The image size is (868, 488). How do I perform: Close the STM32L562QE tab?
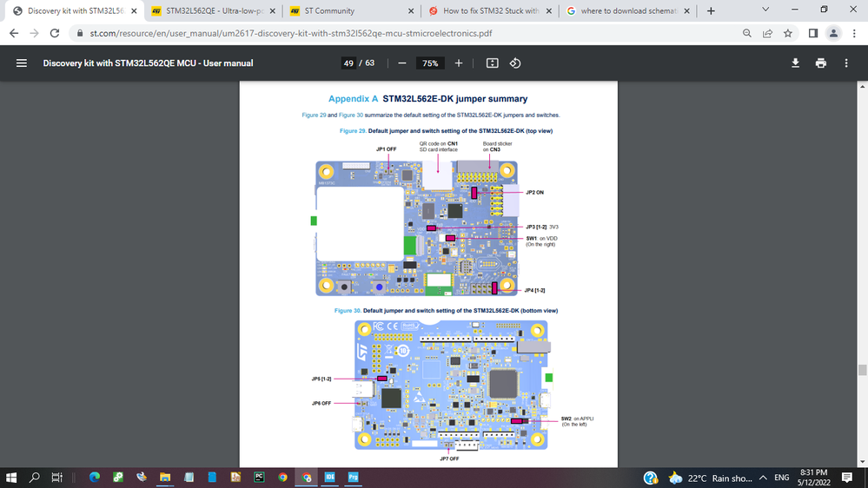(273, 11)
